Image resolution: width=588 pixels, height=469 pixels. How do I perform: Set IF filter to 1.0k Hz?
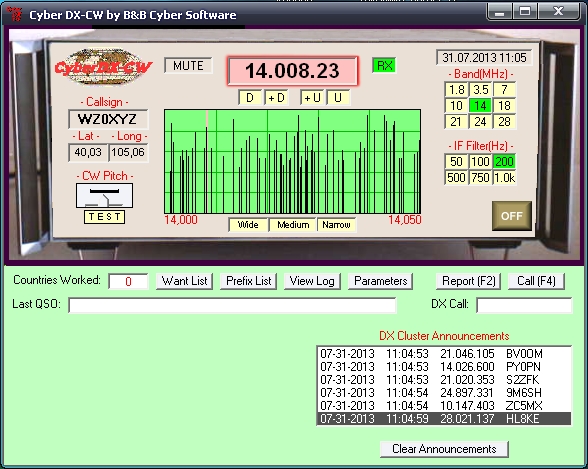(504, 178)
